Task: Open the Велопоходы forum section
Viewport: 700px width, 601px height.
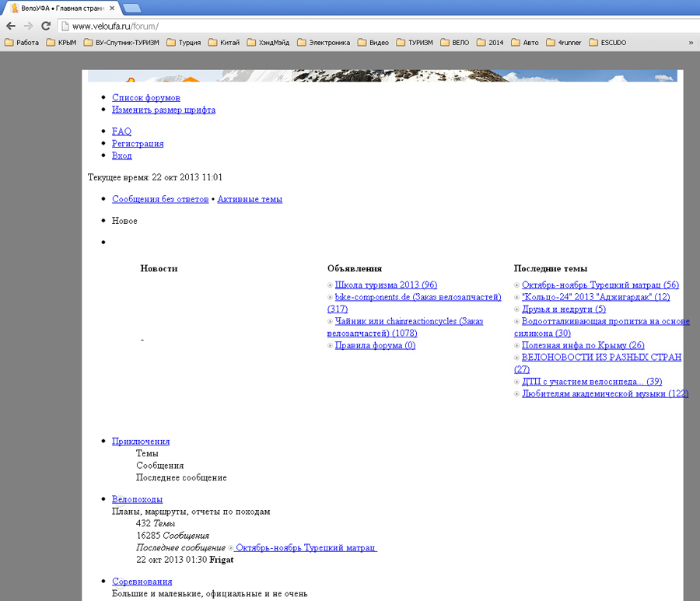Action: (137, 499)
